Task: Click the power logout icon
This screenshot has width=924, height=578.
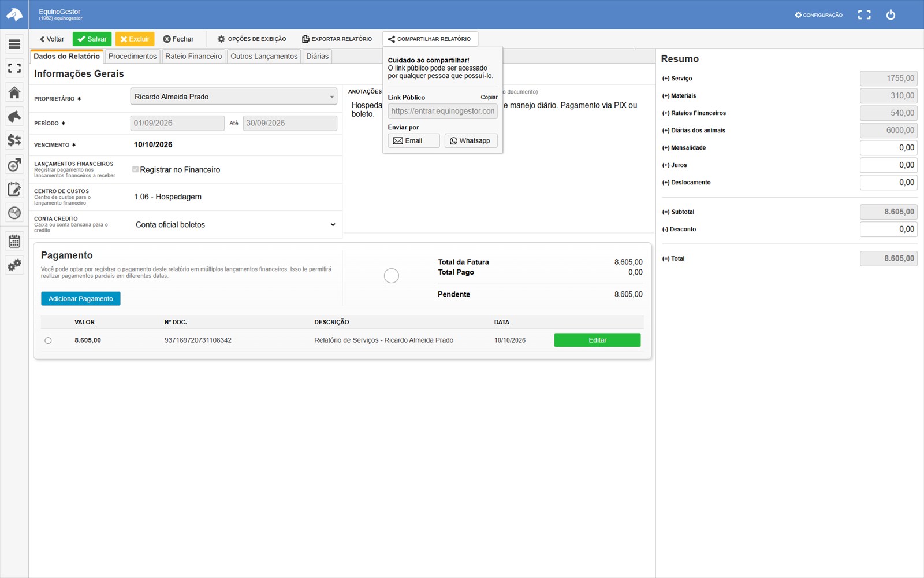Action: pos(891,15)
